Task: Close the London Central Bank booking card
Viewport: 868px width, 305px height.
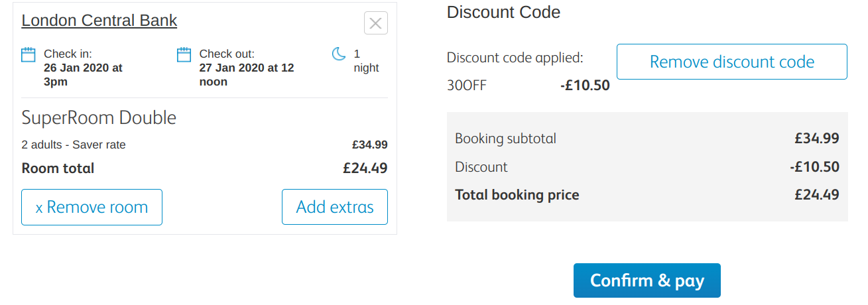Action: [x=375, y=23]
